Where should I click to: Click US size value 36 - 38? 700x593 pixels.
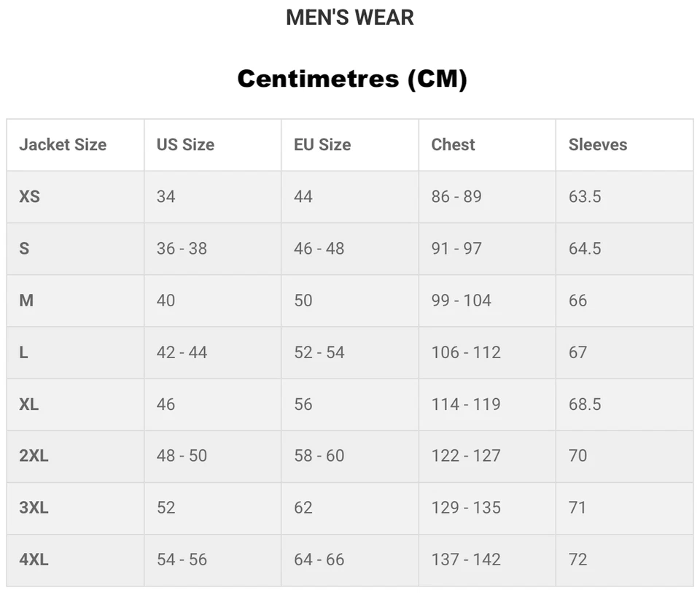point(182,249)
